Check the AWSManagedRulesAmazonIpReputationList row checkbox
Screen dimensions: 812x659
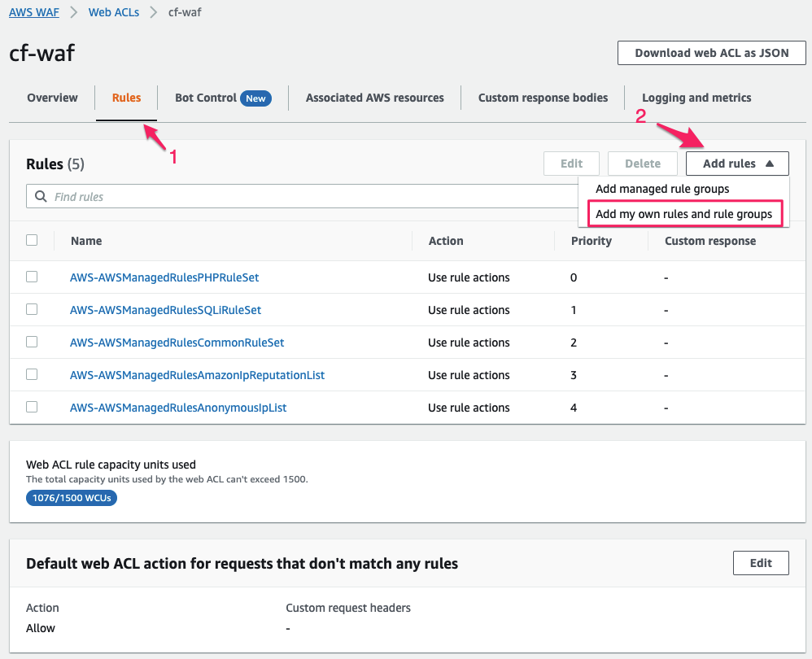[32, 374]
